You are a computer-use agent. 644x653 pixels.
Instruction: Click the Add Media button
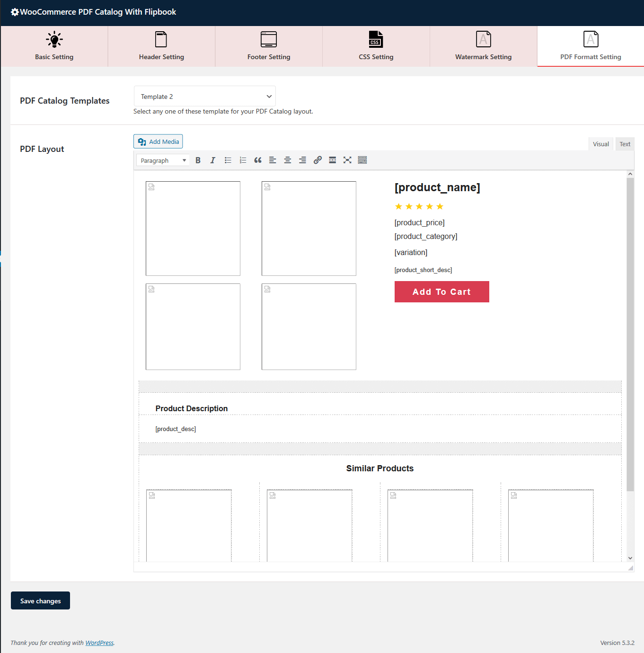[158, 141]
